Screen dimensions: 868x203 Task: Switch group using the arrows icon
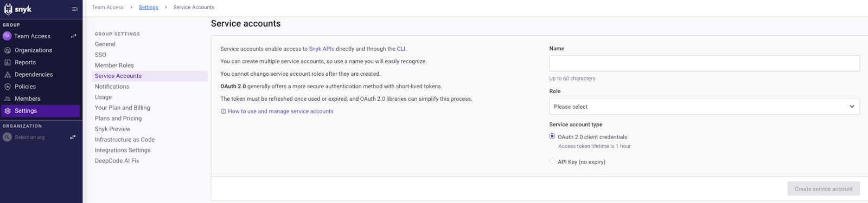point(73,36)
